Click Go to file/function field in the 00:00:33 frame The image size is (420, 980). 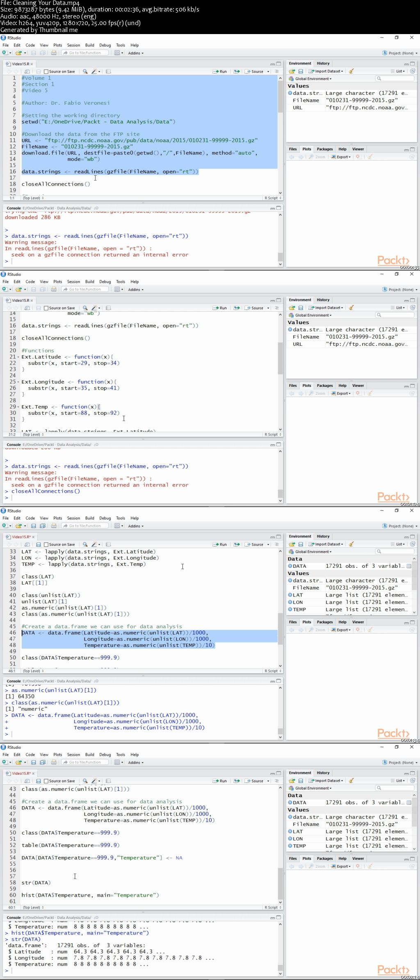(85, 53)
